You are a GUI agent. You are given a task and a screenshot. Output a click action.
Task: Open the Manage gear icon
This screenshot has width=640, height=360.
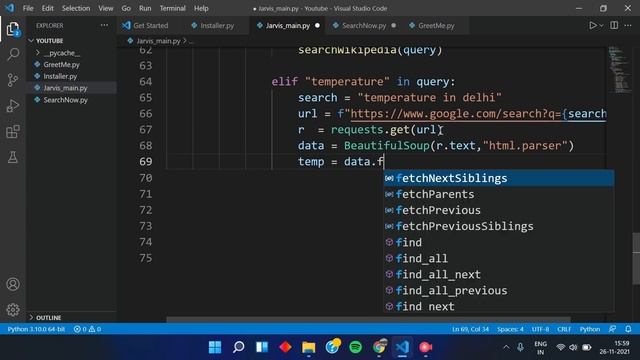click(13, 310)
